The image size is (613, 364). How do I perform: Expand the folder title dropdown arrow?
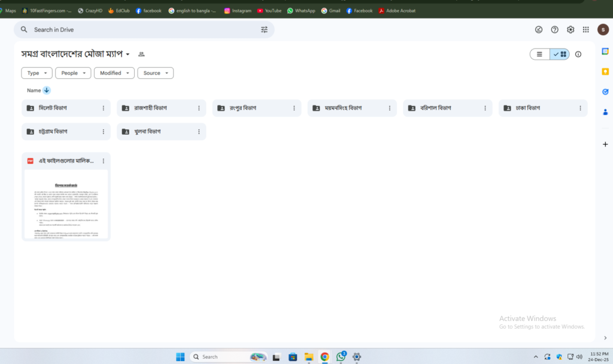pyautogui.click(x=128, y=54)
